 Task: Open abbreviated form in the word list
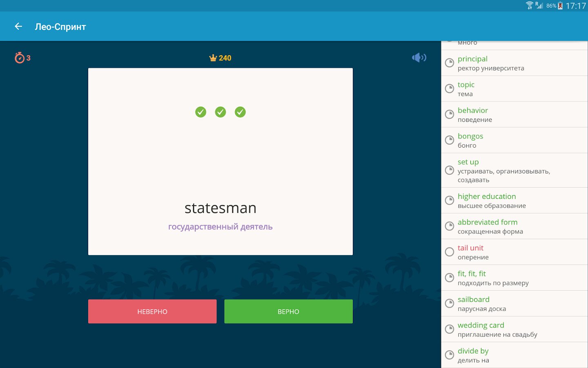[x=488, y=222]
